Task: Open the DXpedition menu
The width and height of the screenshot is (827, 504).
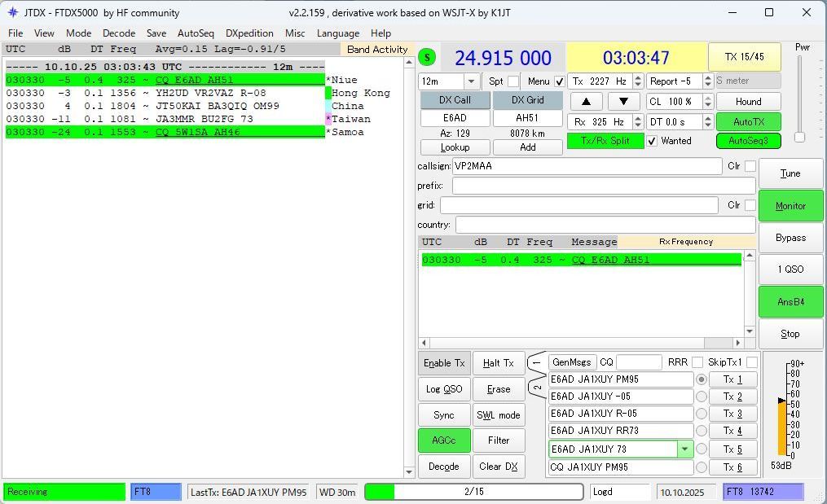Action: tap(249, 33)
